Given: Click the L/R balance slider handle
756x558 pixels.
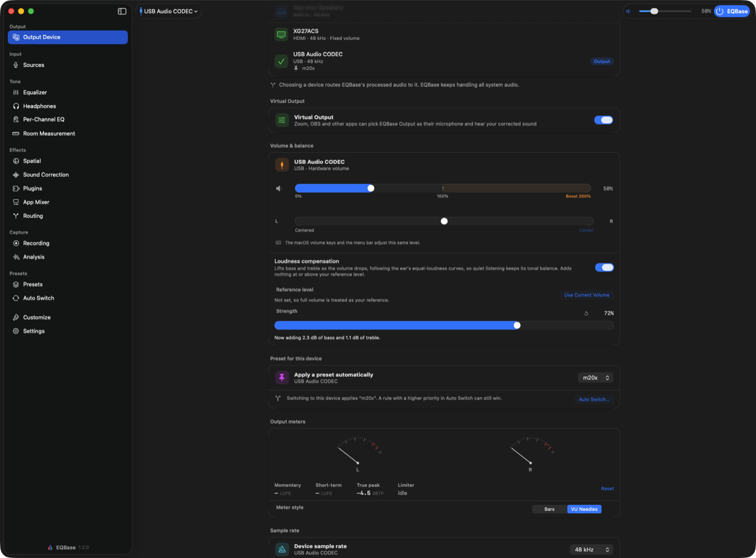Looking at the screenshot, I should click(x=444, y=221).
